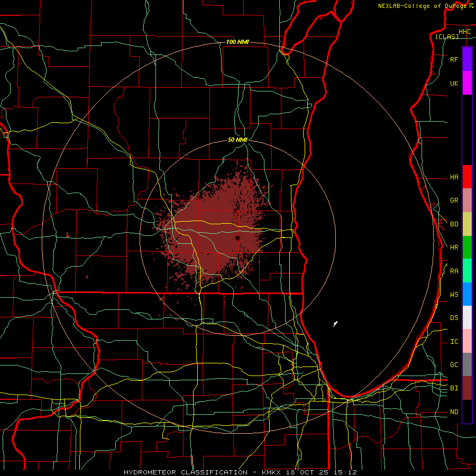The width and height of the screenshot is (476, 476).
Task: Click the isolated brown echo west of radar
Action: point(67,235)
